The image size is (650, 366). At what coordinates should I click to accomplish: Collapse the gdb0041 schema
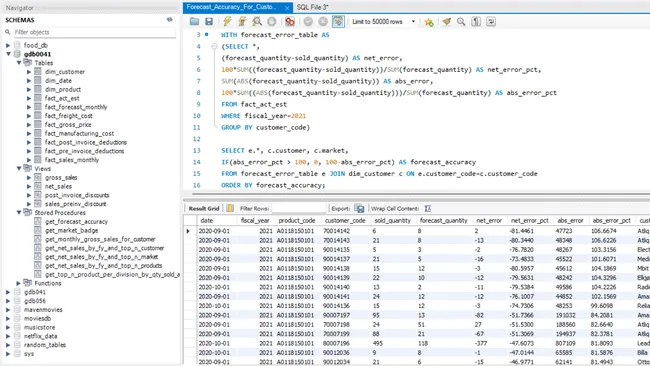point(8,54)
